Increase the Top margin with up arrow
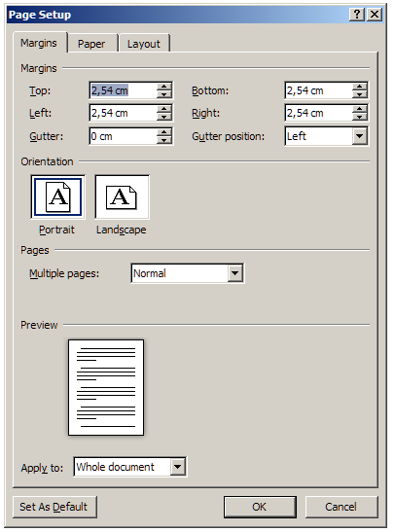This screenshot has width=395, height=532. [164, 87]
